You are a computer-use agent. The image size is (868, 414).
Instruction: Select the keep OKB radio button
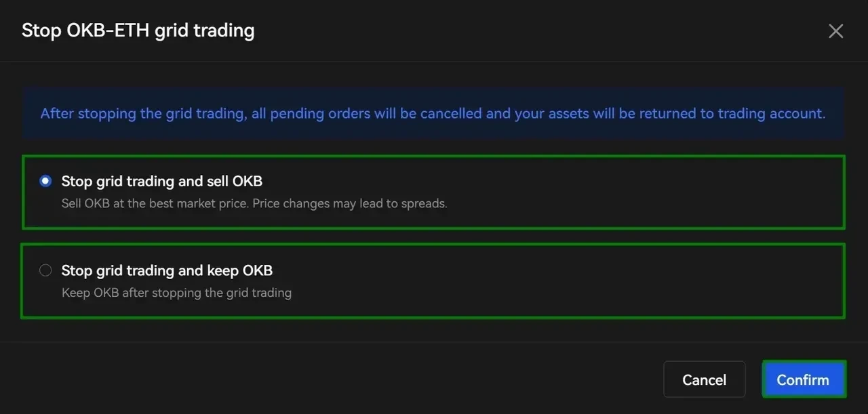click(45, 270)
